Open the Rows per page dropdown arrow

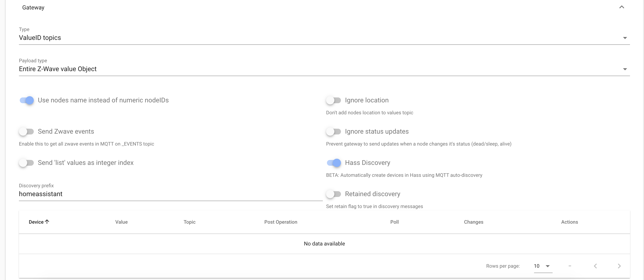coord(548,266)
